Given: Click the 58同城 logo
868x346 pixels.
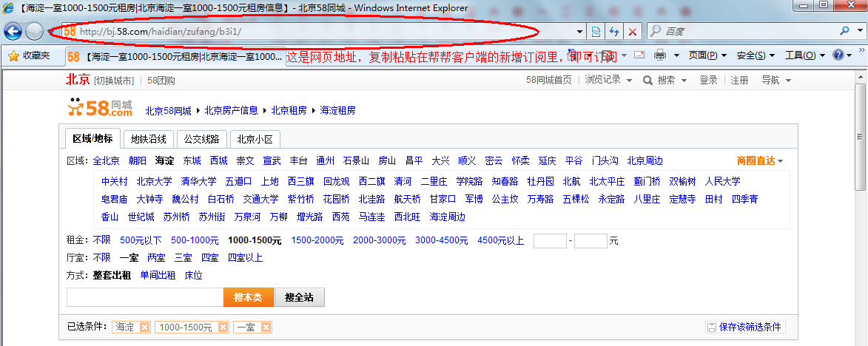Looking at the screenshot, I should point(100,109).
